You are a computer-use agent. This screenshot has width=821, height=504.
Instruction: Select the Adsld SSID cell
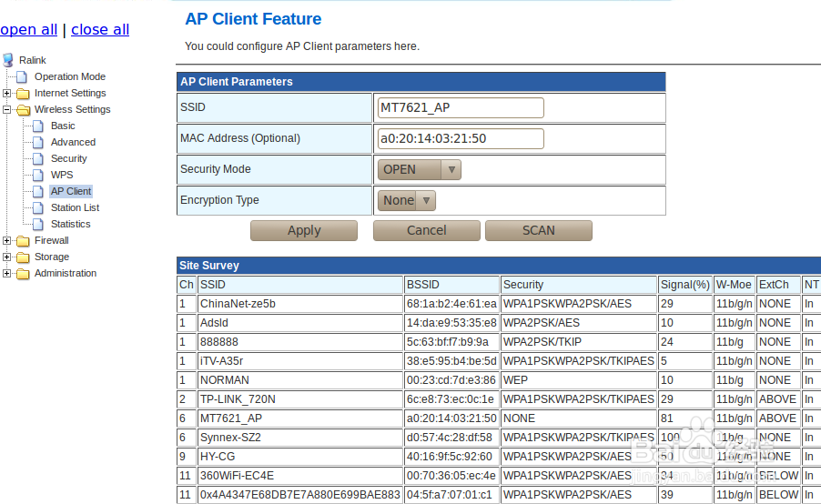(300, 323)
